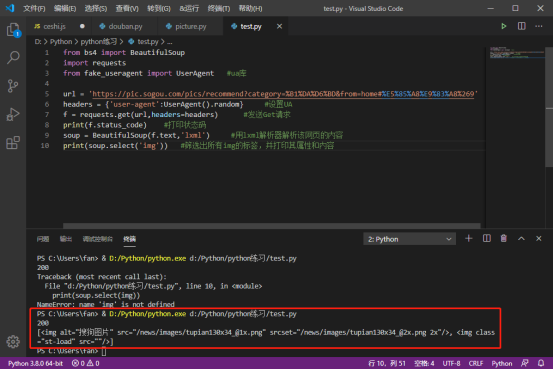The image size is (553, 370).
Task: Click 'BeautifulSoup' on line 1
Action: click(x=157, y=53)
